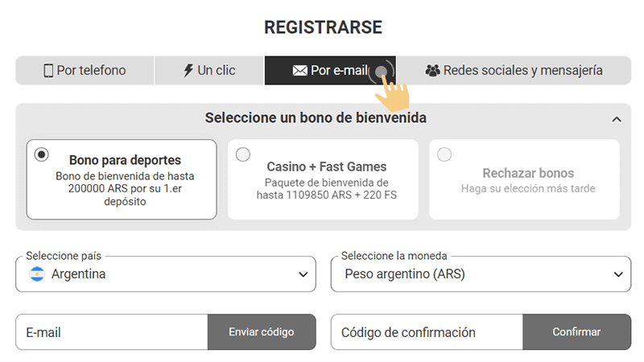Click the people icon for Redes sociales
The height and width of the screenshot is (362, 644).
coord(432,71)
